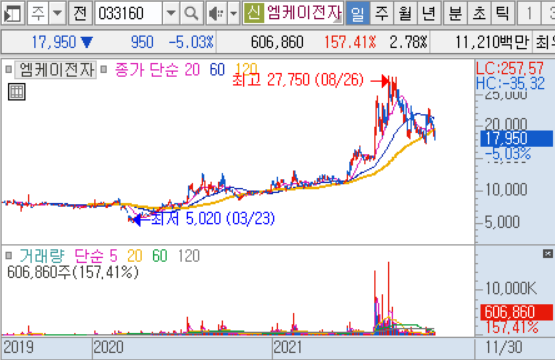555x360 pixels.
Task: Click the 5 volume average legend
Action: [113, 256]
